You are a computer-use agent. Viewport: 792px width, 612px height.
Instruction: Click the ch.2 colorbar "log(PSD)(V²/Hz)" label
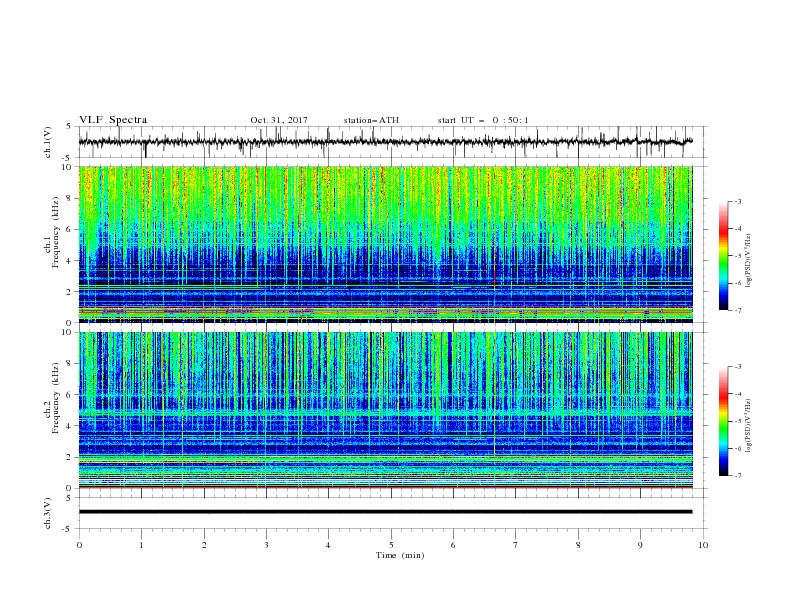click(748, 426)
